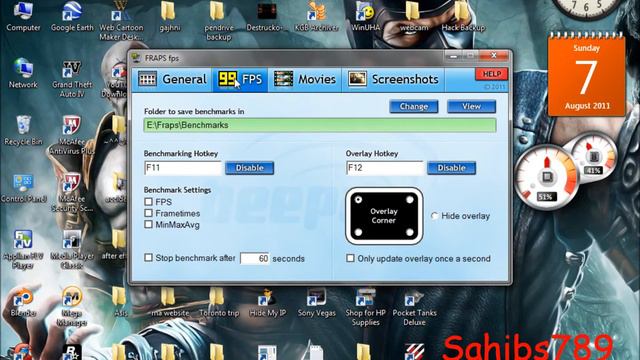Image resolution: width=640 pixels, height=360 pixels.
Task: Select top-right overlay corner
Action: point(410,200)
